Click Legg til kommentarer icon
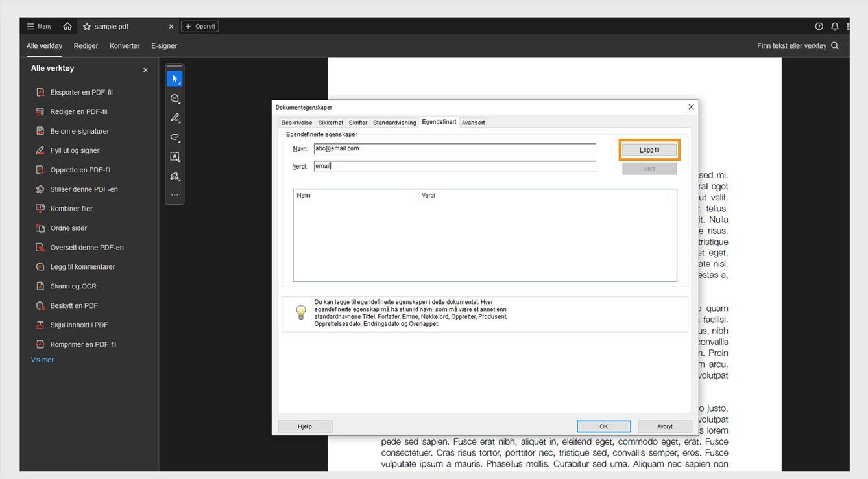This screenshot has height=479, width=868. pos(40,267)
